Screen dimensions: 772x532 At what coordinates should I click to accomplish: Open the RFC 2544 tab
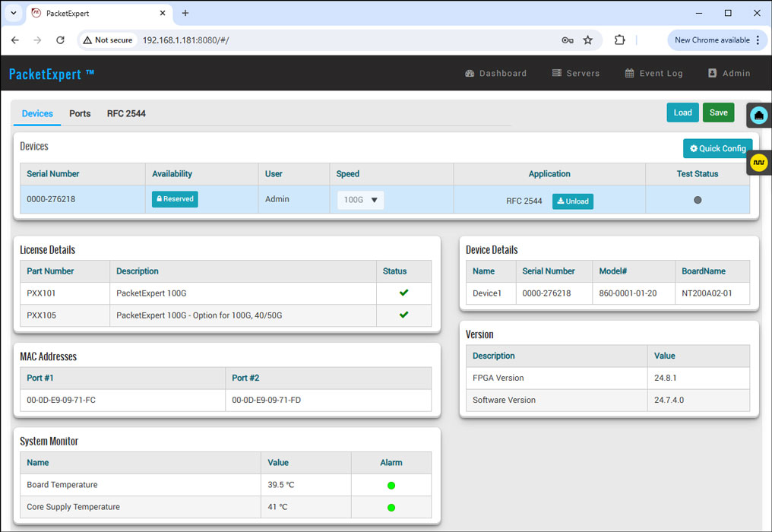[x=127, y=114]
